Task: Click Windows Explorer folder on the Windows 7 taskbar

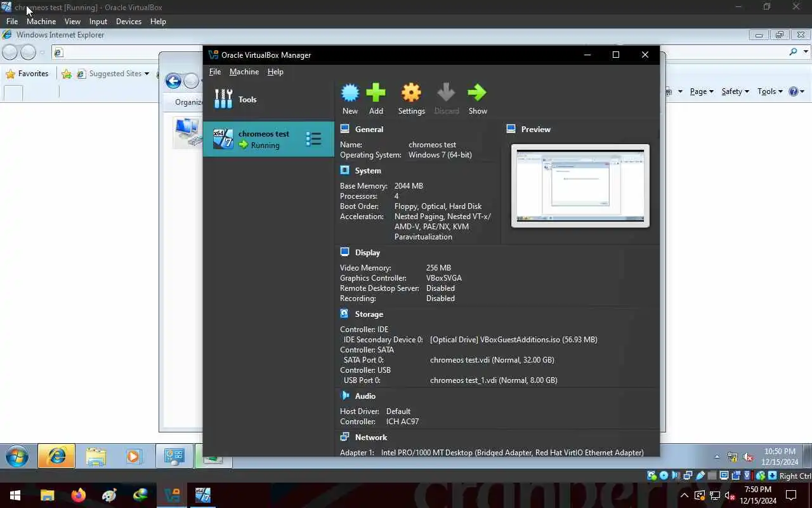Action: [x=96, y=456]
